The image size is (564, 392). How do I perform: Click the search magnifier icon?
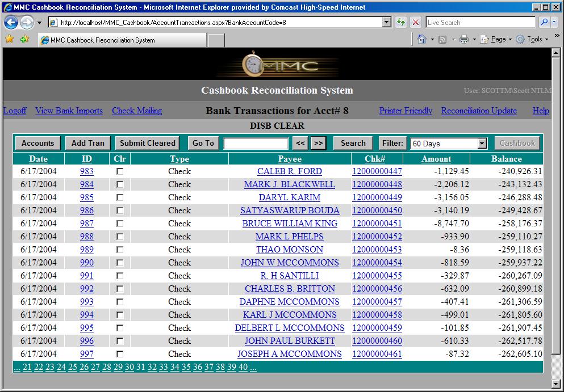(x=544, y=23)
